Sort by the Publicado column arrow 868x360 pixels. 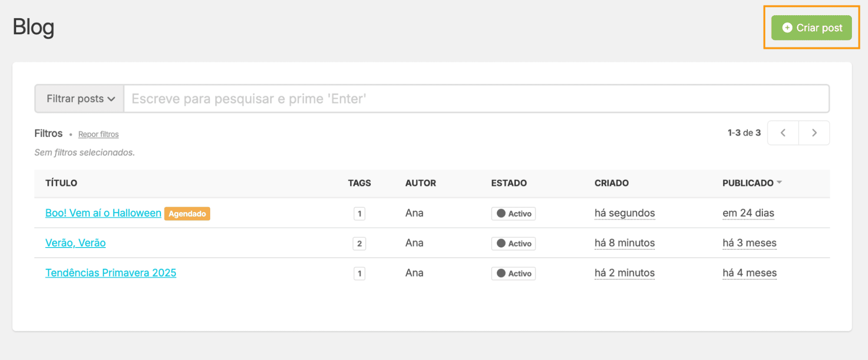click(779, 182)
